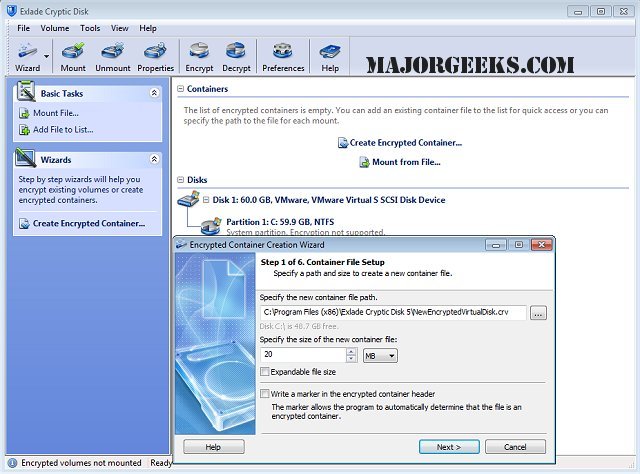Open the File menu

23,28
